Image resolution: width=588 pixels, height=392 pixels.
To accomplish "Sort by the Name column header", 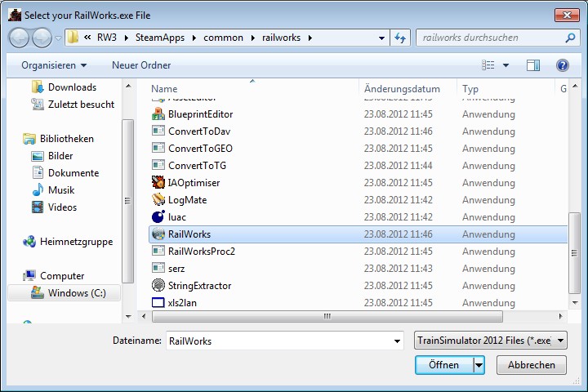I will [x=164, y=89].
